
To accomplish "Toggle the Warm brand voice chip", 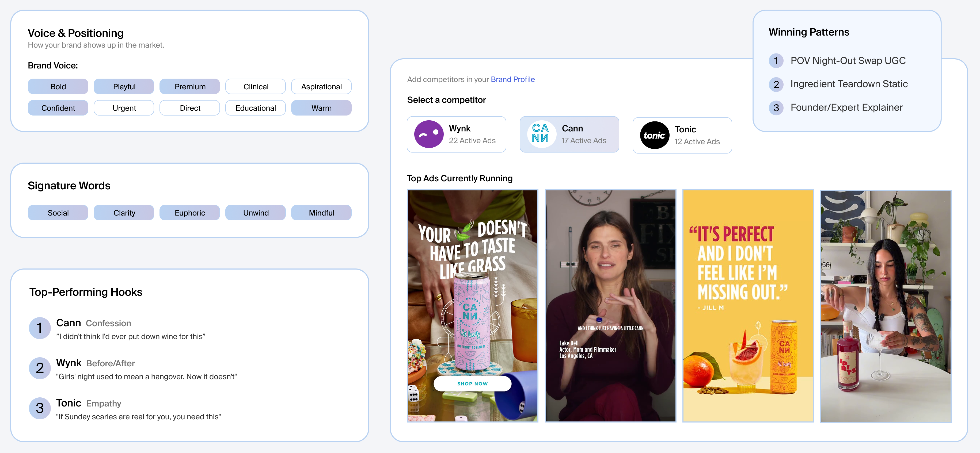I will click(x=321, y=108).
